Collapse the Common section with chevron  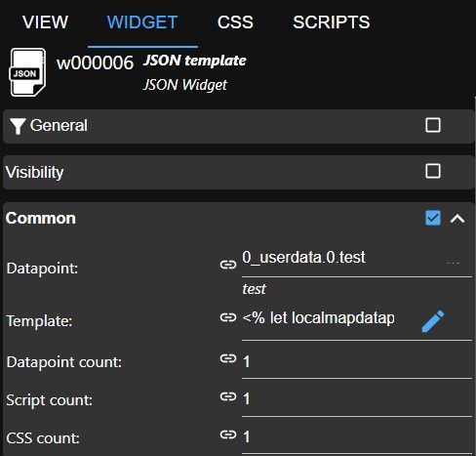point(457,219)
